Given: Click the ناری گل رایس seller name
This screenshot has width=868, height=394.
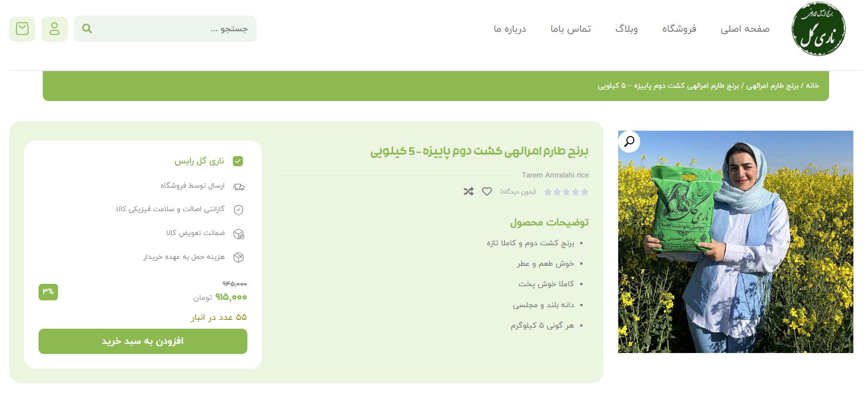Looking at the screenshot, I should (200, 161).
